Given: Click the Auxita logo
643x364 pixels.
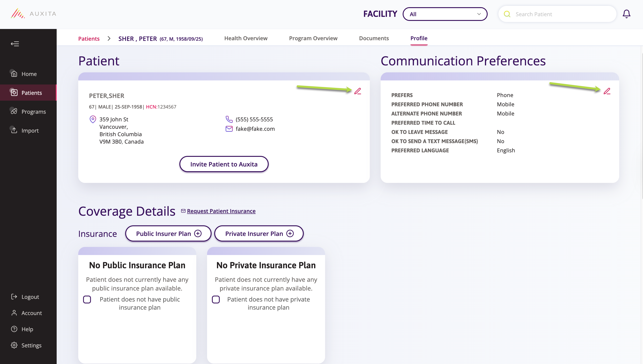Looking at the screenshot, I should pos(33,14).
